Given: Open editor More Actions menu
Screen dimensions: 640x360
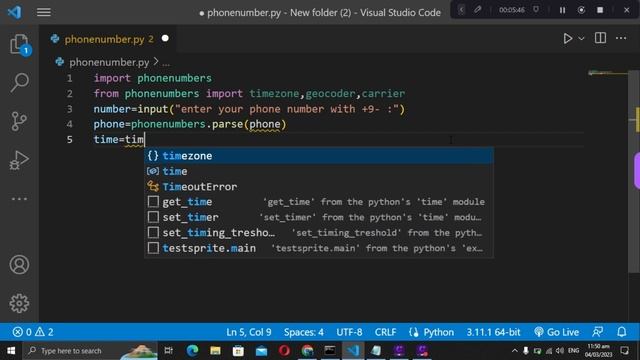Looking at the screenshot, I should 621,38.
